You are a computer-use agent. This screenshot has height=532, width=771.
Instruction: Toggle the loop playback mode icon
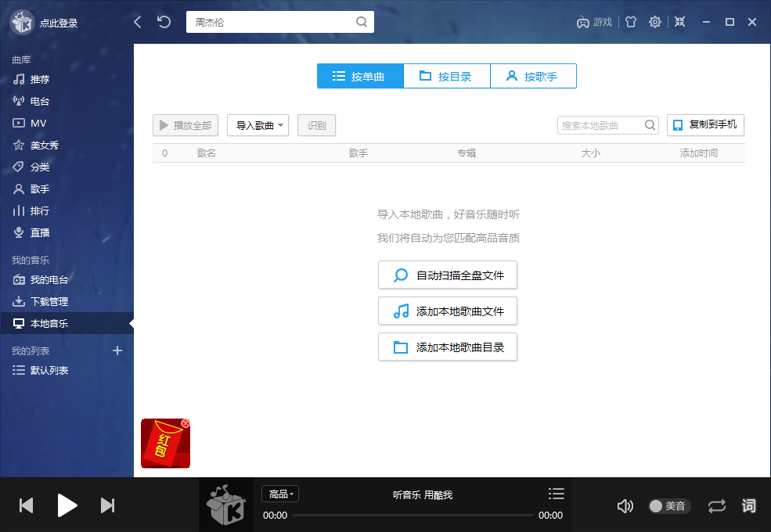coord(716,506)
